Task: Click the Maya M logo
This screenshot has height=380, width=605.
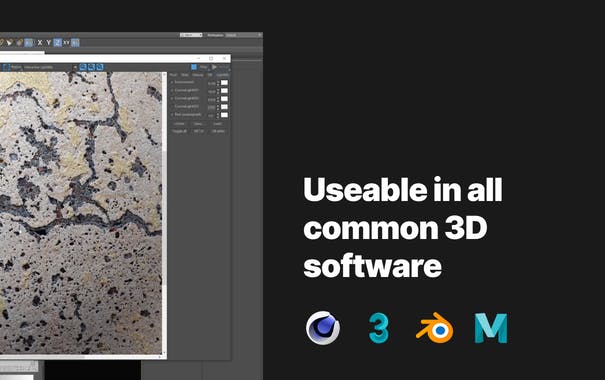Action: point(491,328)
